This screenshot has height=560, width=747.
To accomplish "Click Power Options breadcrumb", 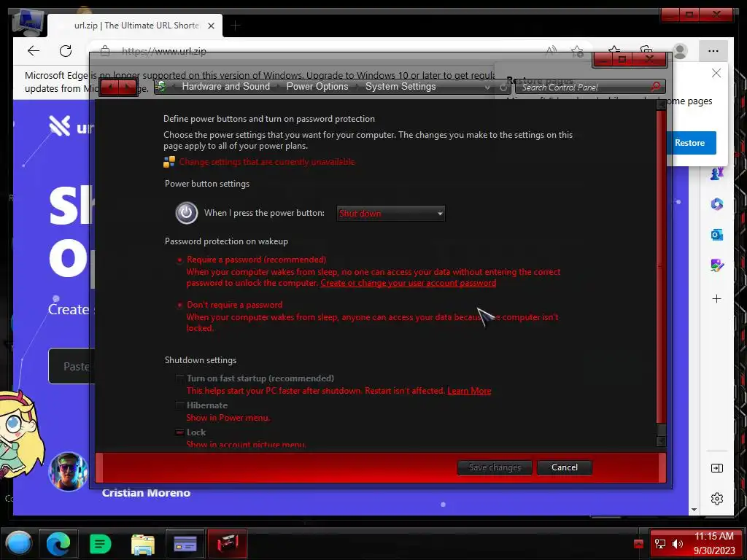I will point(317,87).
